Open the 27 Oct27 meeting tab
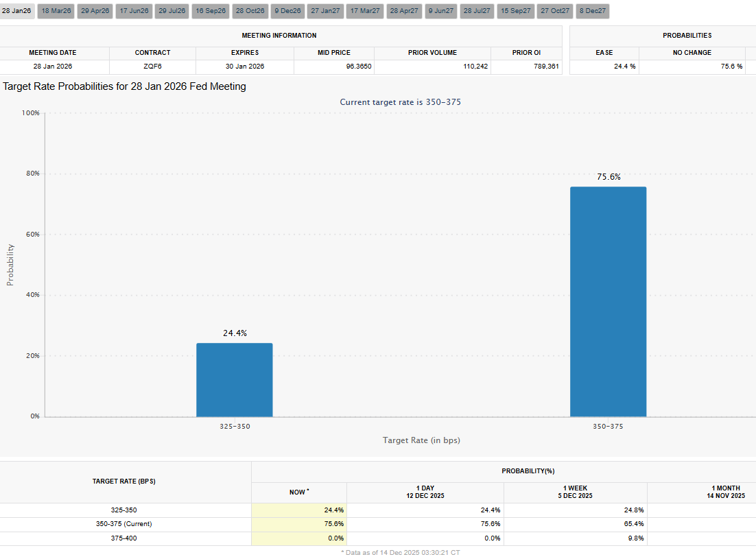756x559 pixels. coord(555,11)
